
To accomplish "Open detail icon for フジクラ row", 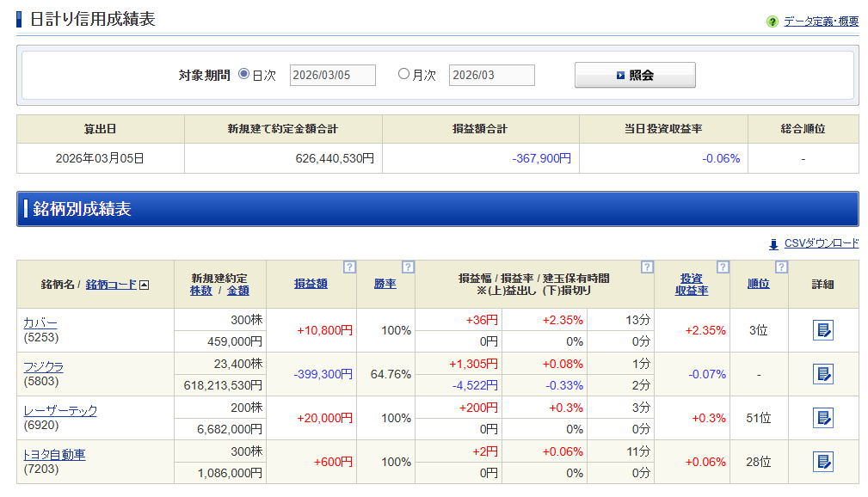I will pyautogui.click(x=822, y=374).
